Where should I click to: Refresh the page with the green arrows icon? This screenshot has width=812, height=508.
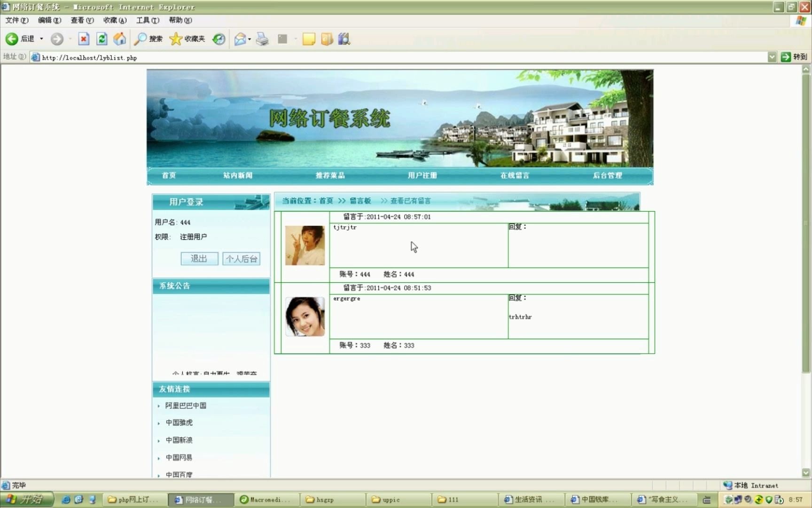[101, 39]
